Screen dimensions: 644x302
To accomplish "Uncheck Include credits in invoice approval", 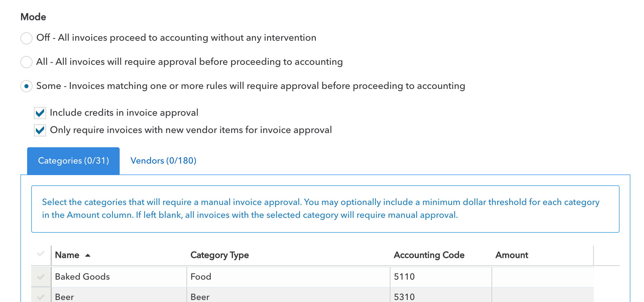I will (40, 113).
